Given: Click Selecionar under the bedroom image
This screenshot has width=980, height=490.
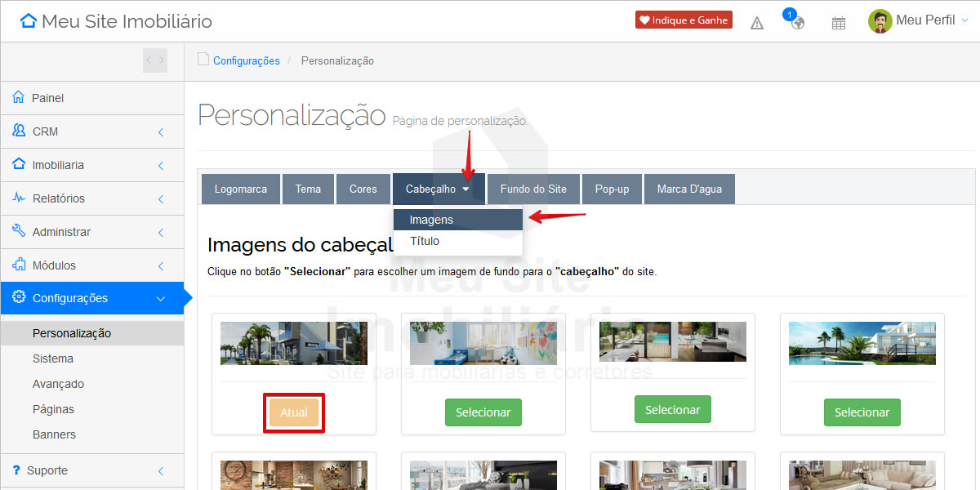Looking at the screenshot, I should click(483, 412).
